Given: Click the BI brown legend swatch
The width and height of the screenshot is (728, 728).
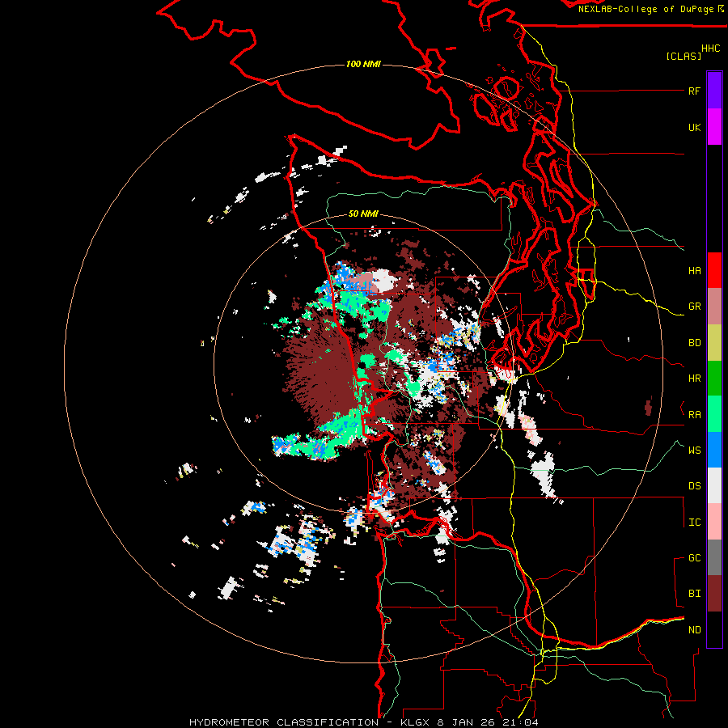Looking at the screenshot, I should tap(714, 594).
